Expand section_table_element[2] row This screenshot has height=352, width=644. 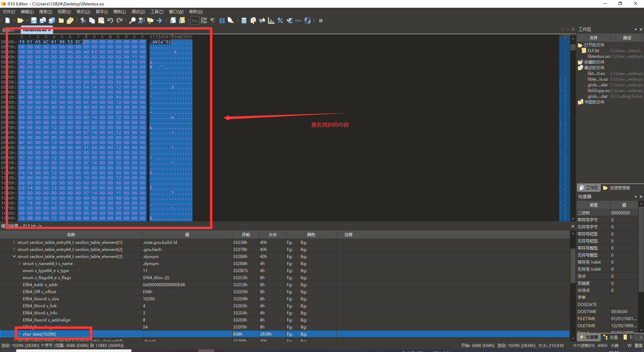(14, 249)
